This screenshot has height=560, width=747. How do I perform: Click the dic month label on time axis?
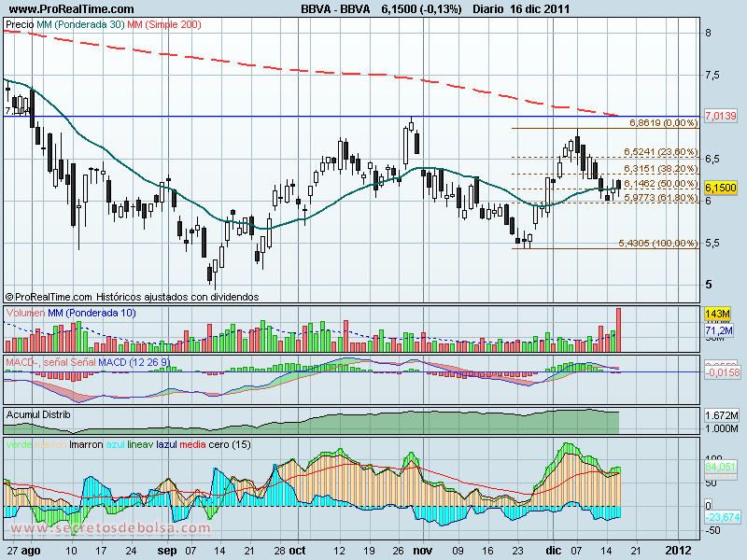554,551
